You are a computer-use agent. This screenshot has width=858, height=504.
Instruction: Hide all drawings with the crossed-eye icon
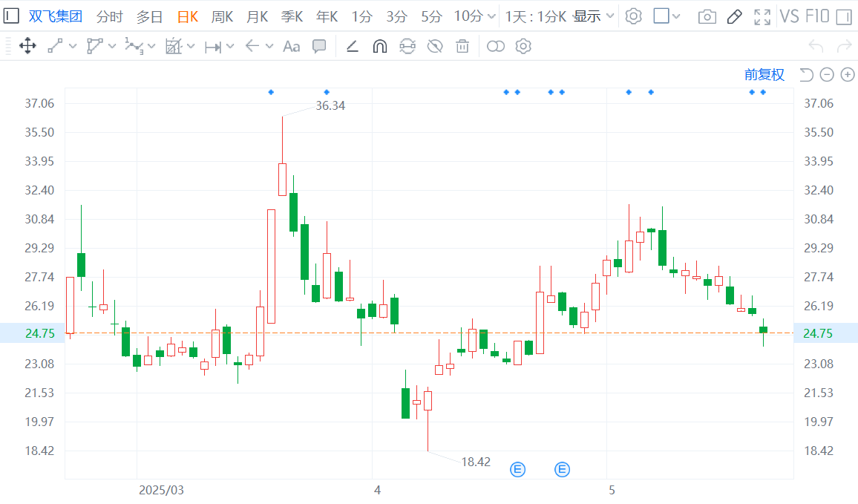tap(435, 47)
